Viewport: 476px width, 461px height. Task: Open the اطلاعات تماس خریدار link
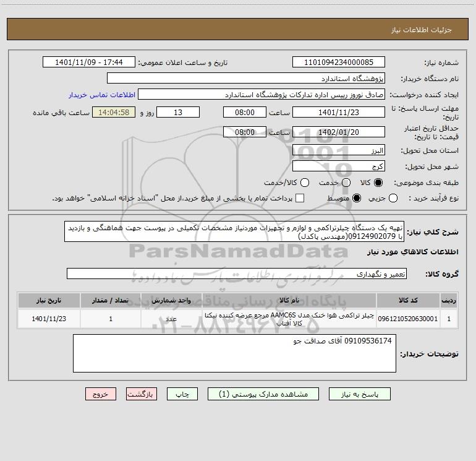point(102,95)
